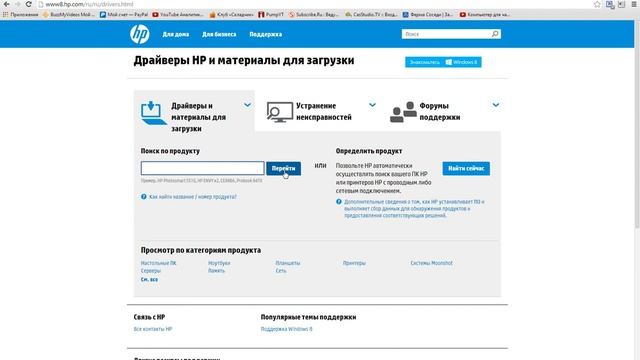
Task: Open the Chrome menu (hamburger icon)
Action: click(635, 4)
